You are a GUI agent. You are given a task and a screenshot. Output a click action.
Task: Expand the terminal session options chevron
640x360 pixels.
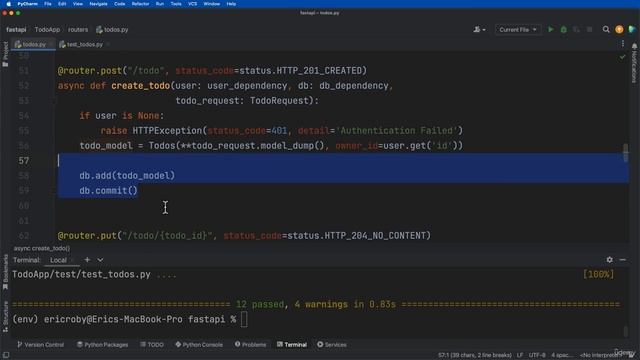pyautogui.click(x=100, y=260)
